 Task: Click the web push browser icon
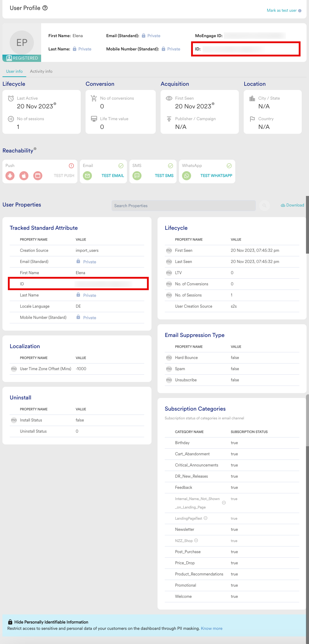[x=38, y=175]
